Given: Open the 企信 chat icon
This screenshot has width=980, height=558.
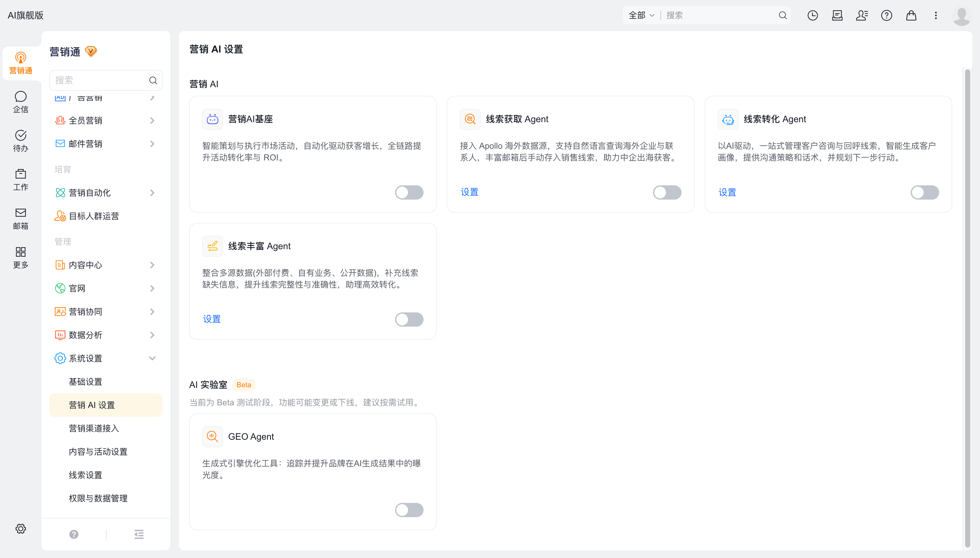Looking at the screenshot, I should click(21, 102).
